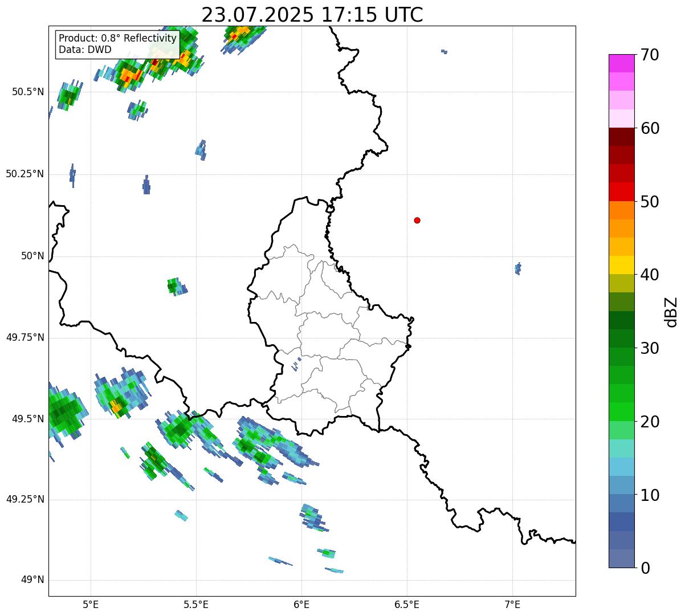Click the isolated green echo cell near 5.4°E 49.9°N
Viewport: 685px width, 616px height.
(x=177, y=286)
